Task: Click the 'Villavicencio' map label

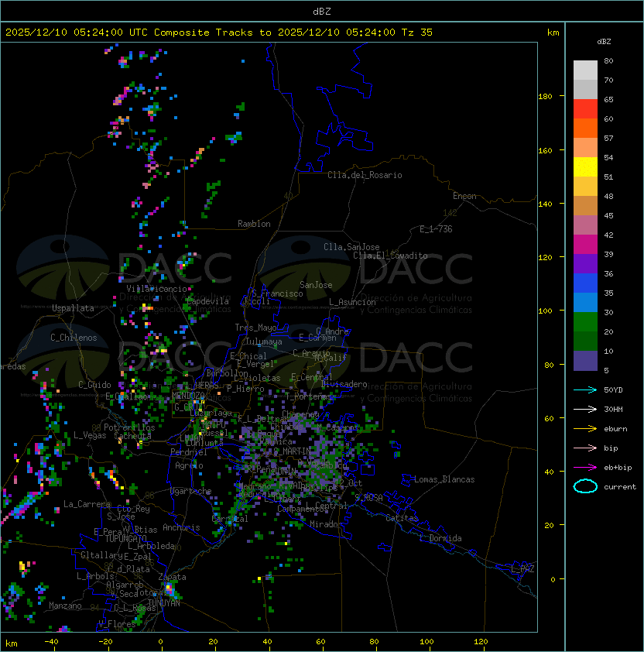Action: point(156,289)
